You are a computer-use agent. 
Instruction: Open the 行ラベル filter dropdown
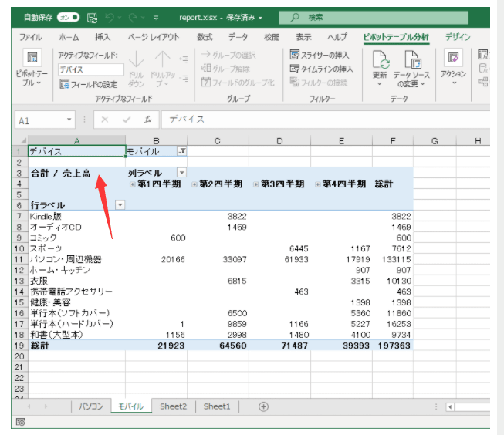coord(120,205)
